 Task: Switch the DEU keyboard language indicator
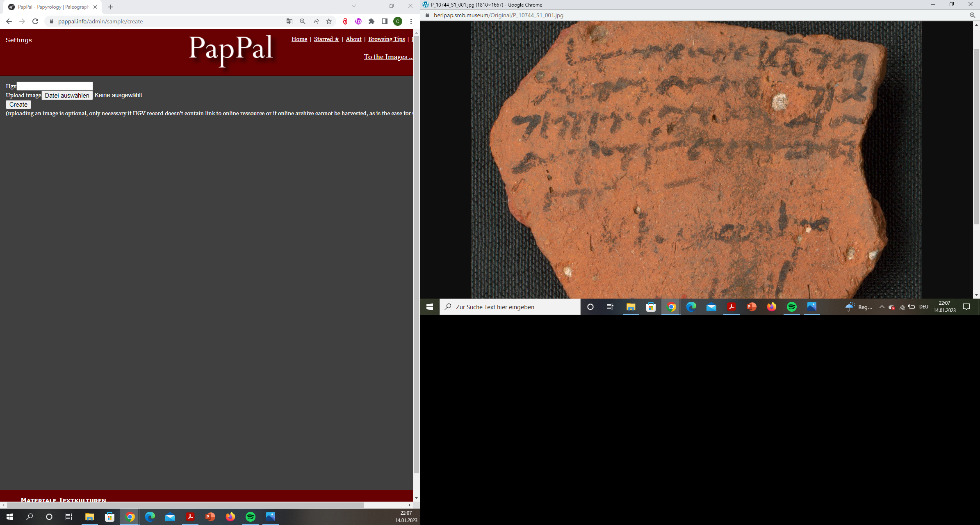923,307
